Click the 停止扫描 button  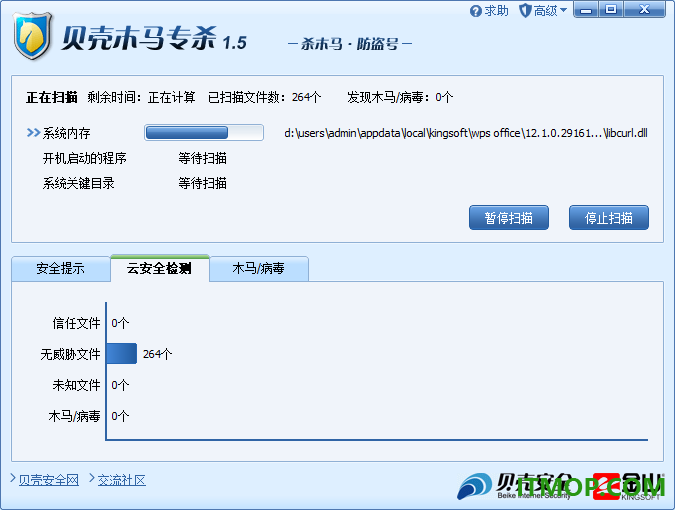608,218
